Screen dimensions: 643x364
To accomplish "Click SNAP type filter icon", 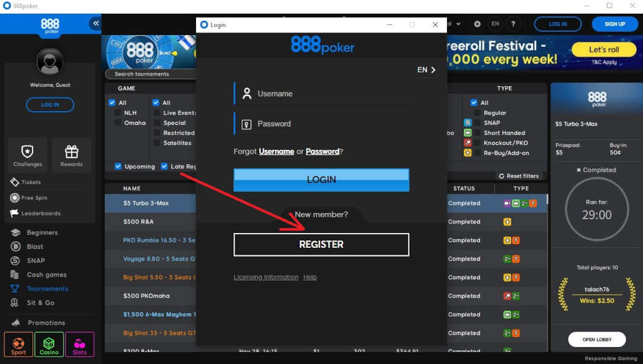I will [x=468, y=122].
